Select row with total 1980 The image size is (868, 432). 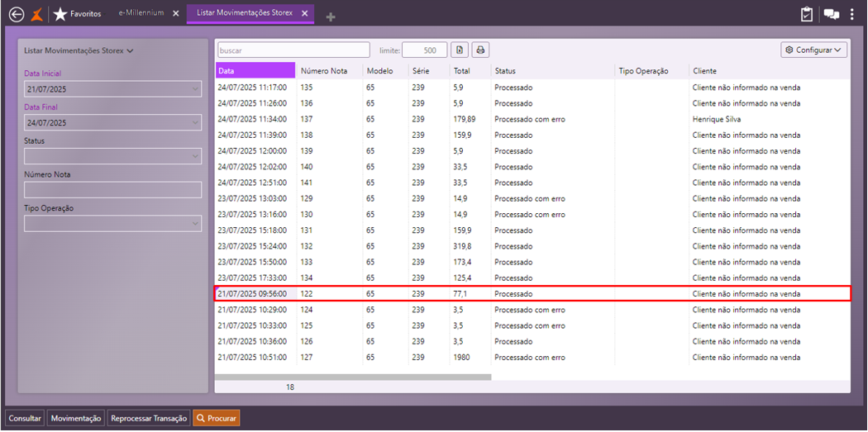[x=532, y=358]
